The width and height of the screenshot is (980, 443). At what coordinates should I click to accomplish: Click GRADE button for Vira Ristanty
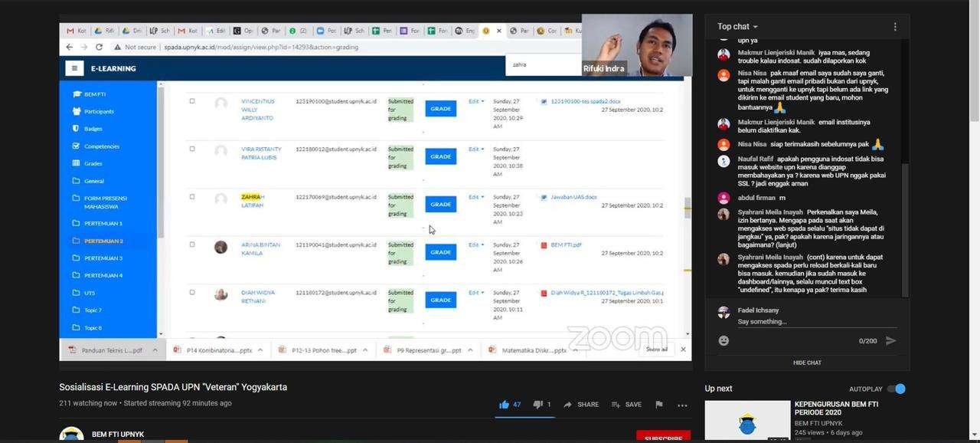click(441, 156)
